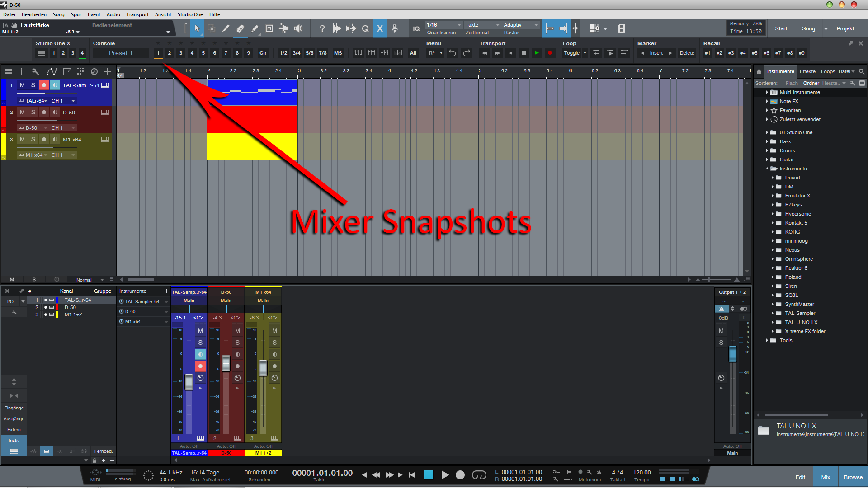Expand the Drums folder in browser
The height and width of the screenshot is (488, 868).
(767, 150)
